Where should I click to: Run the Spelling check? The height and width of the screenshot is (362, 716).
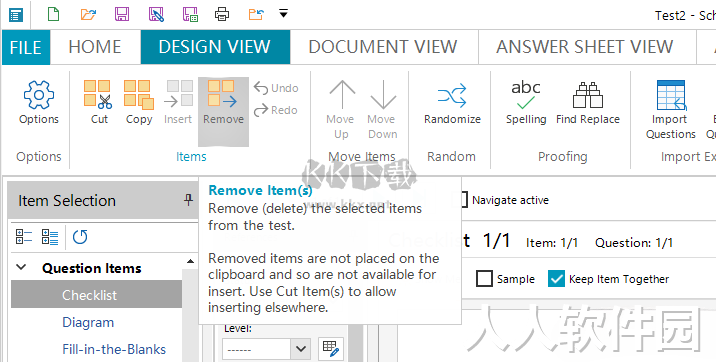coord(526,103)
